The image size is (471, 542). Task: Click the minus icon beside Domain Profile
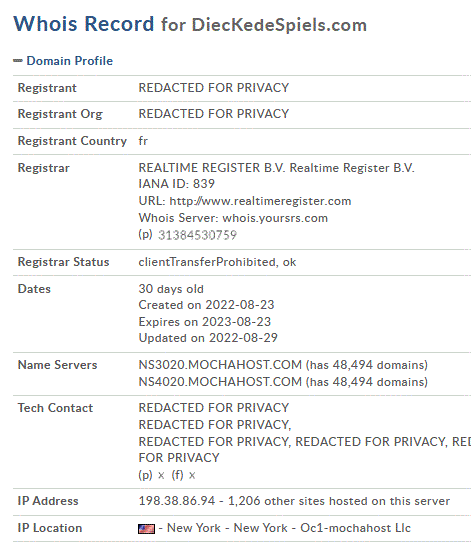(18, 61)
